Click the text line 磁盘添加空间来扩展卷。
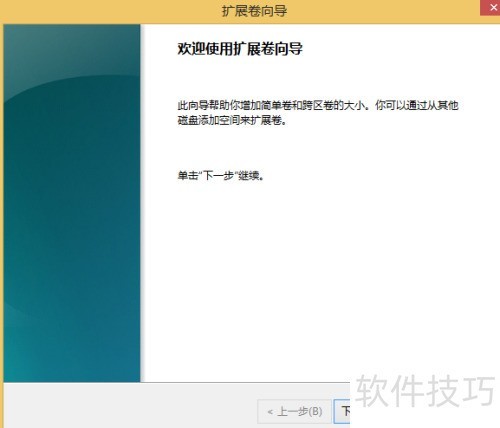Image resolution: width=500 pixels, height=428 pixels. 232,120
